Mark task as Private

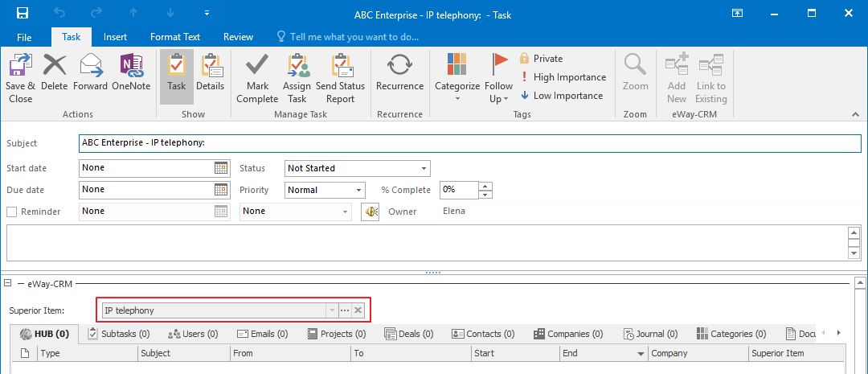pyautogui.click(x=542, y=59)
